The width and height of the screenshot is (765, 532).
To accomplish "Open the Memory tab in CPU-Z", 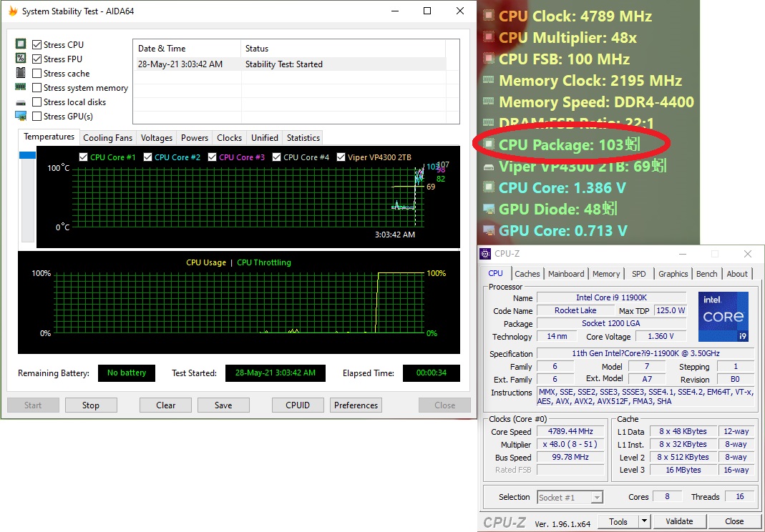I will pos(606,274).
